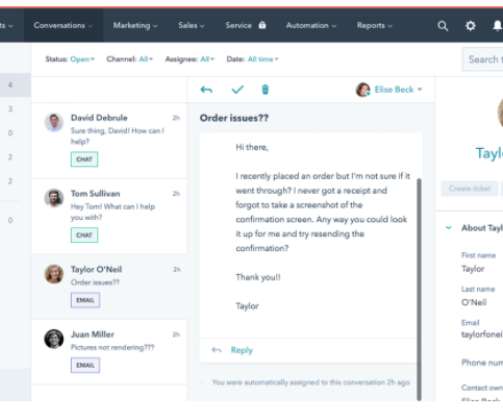Open the Channel All filter dropdown
This screenshot has width=503, height=420.
[129, 59]
